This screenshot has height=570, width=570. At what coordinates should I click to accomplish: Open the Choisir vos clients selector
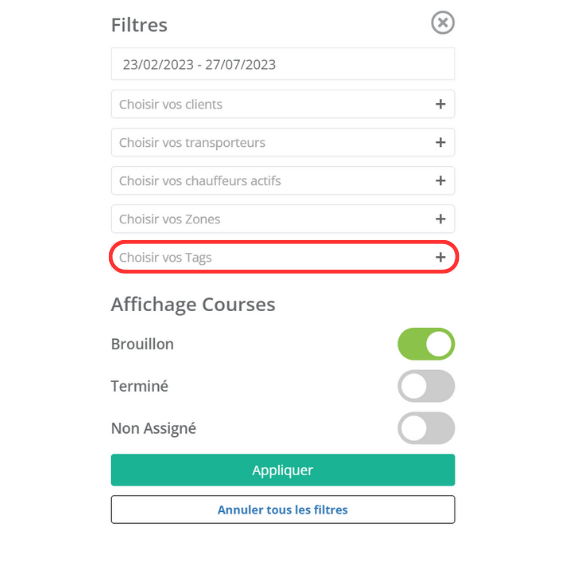tap(283, 104)
